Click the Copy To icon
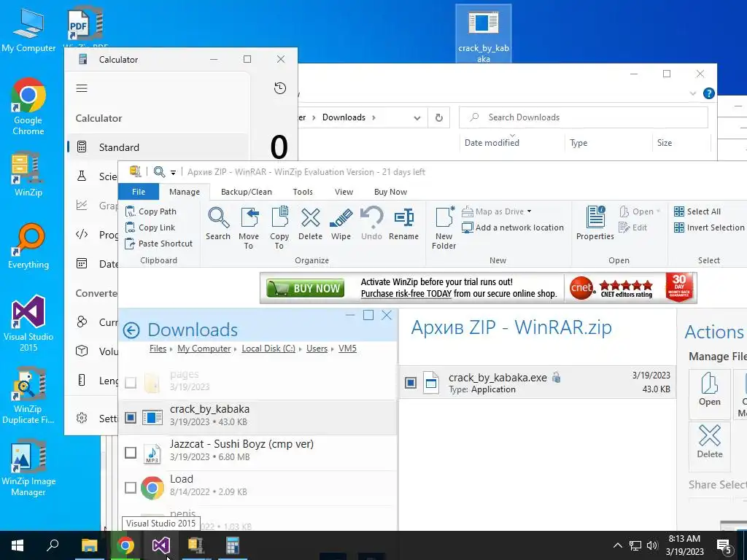The width and height of the screenshot is (747, 560). pos(279,227)
